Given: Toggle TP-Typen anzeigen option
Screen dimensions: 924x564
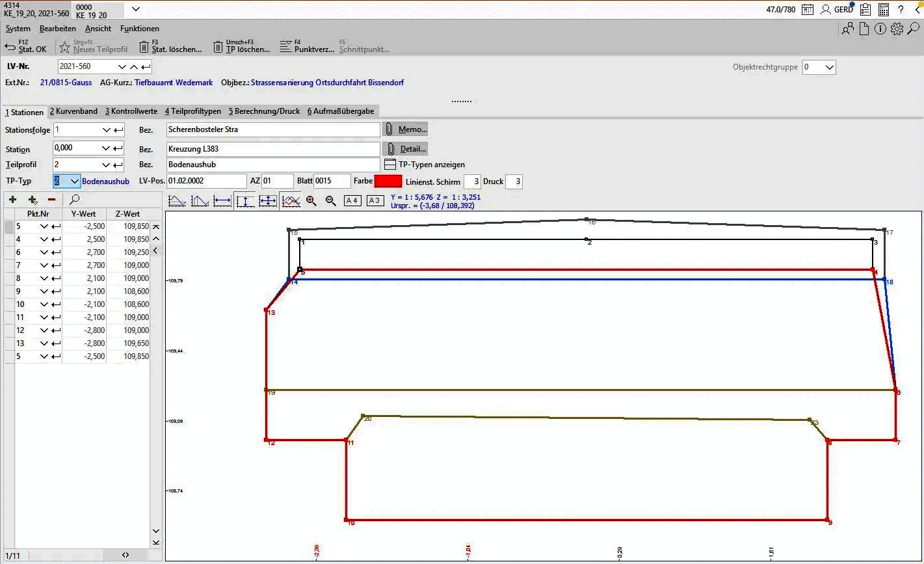Looking at the screenshot, I should pyautogui.click(x=390, y=165).
